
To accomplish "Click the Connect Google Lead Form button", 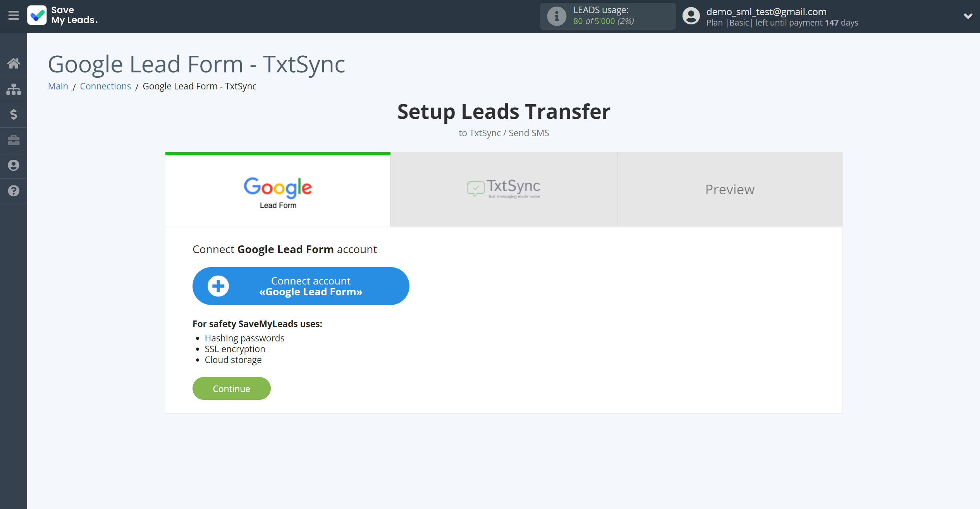I will click(301, 286).
